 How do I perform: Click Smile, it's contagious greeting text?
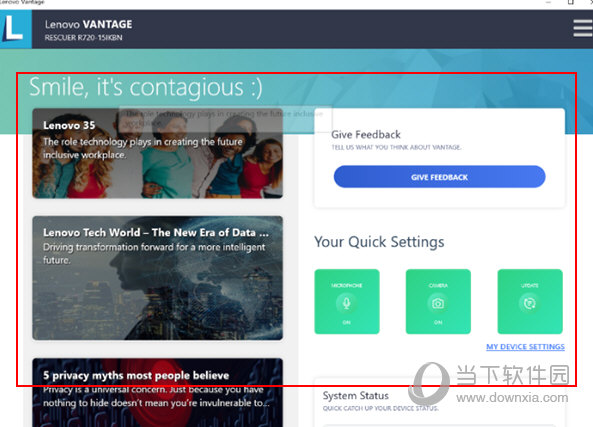(146, 87)
